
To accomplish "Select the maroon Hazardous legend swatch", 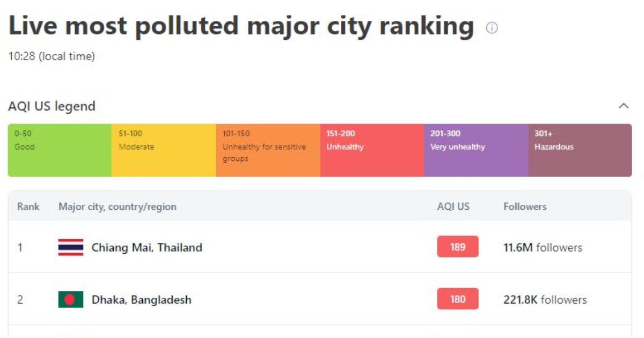I will pos(580,150).
